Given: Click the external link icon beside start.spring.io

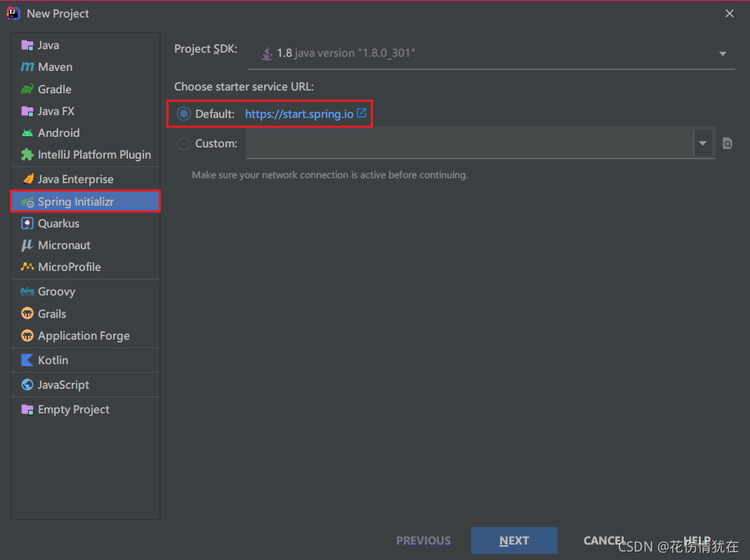Looking at the screenshot, I should pyautogui.click(x=362, y=113).
